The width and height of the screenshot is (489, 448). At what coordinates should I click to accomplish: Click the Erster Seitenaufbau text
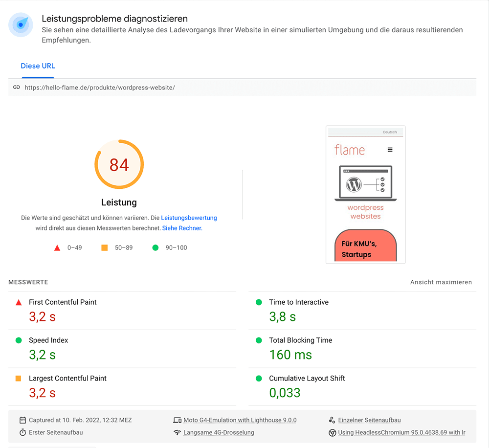point(56,432)
